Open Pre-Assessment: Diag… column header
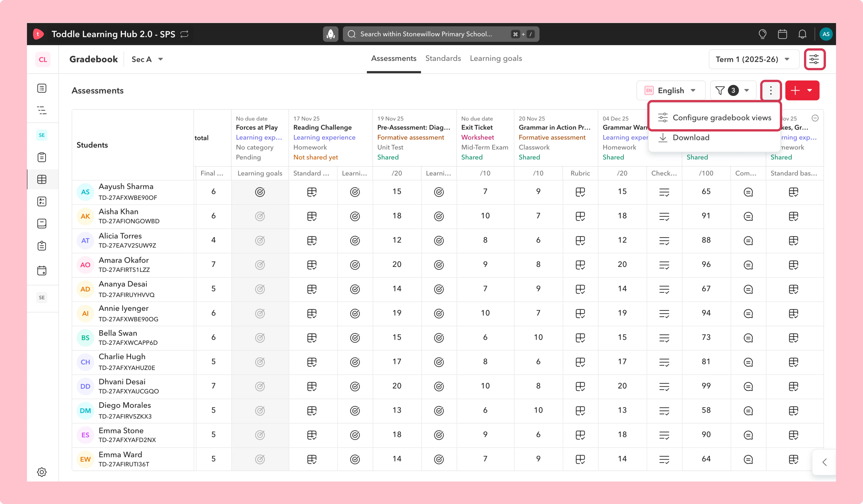Image resolution: width=863 pixels, height=504 pixels. pyautogui.click(x=413, y=127)
